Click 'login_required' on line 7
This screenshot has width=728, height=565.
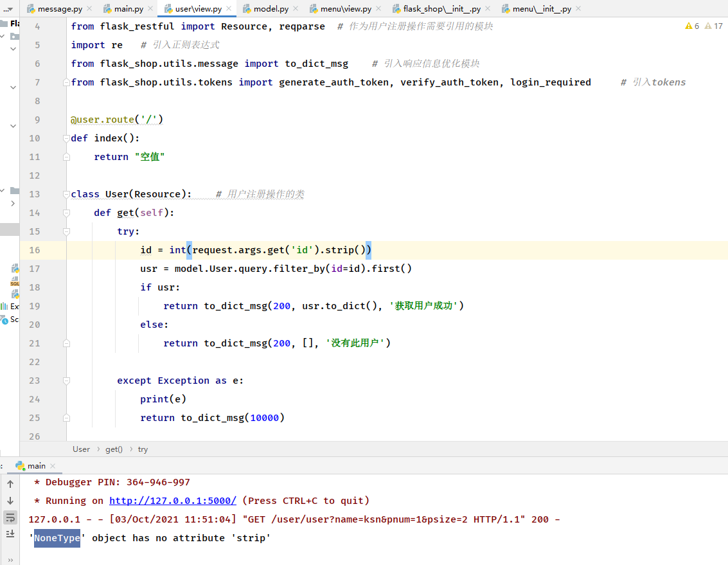pyautogui.click(x=550, y=82)
